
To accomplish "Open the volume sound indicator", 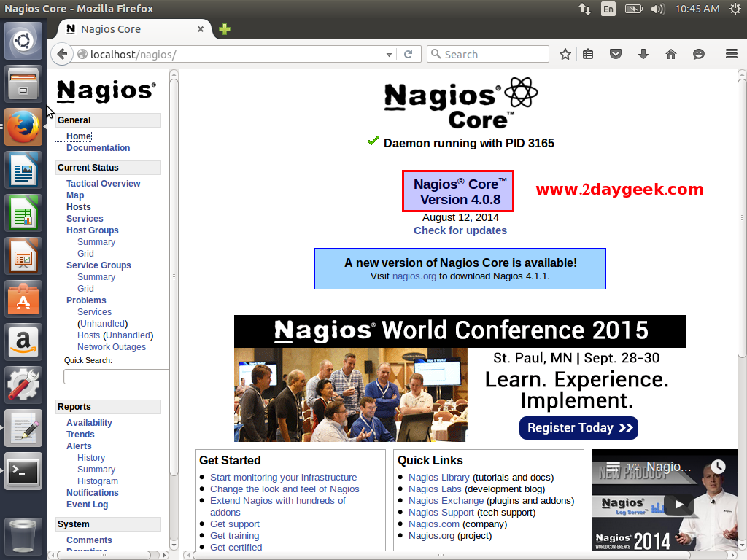I will [x=658, y=9].
